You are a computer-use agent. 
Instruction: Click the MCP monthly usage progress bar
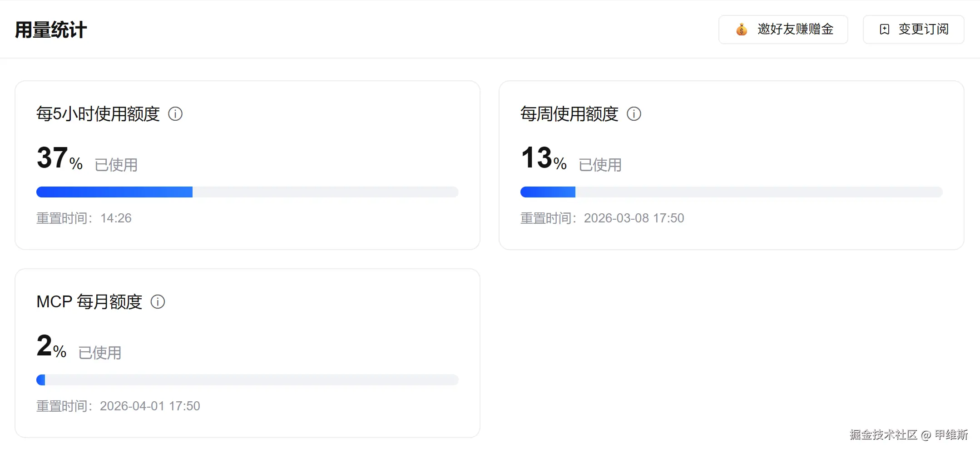[247, 380]
